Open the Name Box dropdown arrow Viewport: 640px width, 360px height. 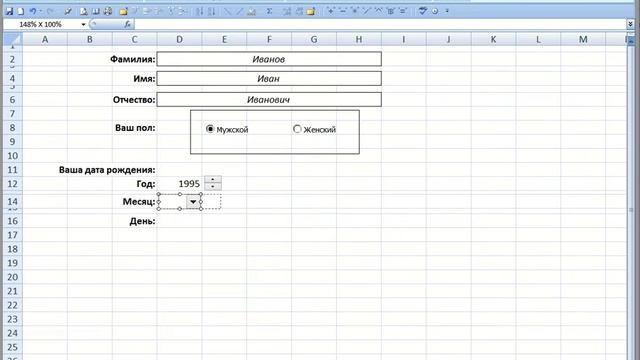click(83, 24)
